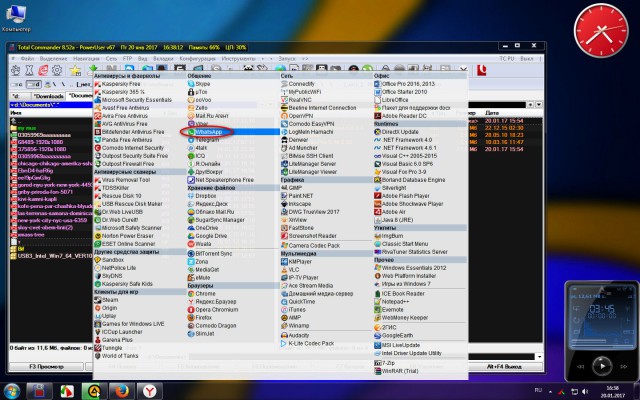Open the FTP menu
The image size is (640, 400).
[x=127, y=59]
